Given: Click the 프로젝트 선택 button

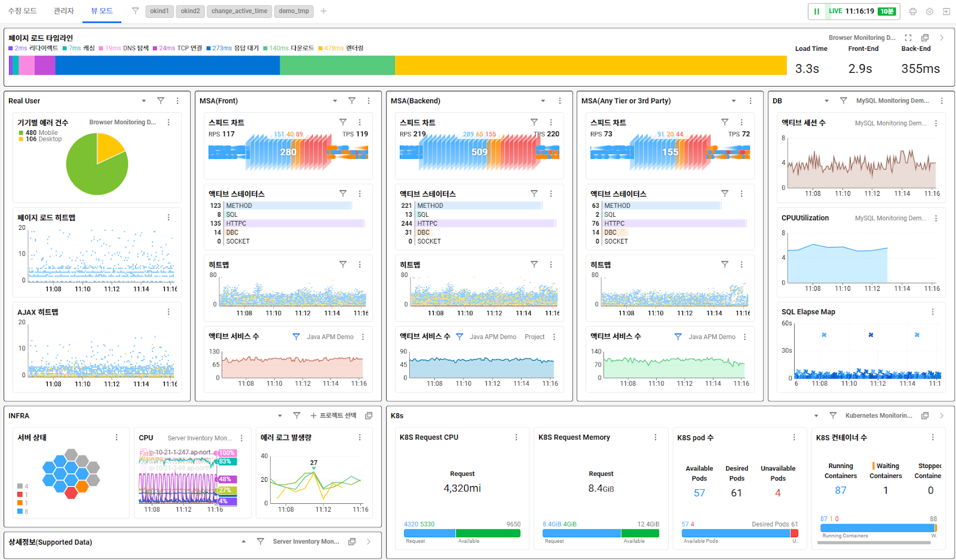Looking at the screenshot, I should [333, 416].
